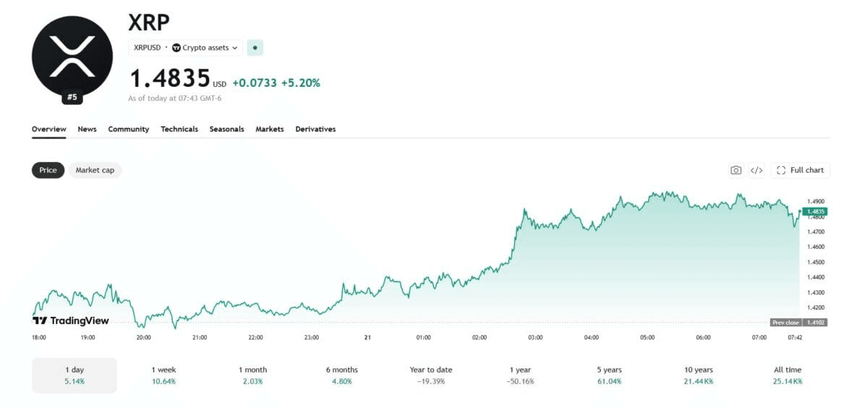Select the 1 day range
Screen dimensions: 868x408
point(75,375)
